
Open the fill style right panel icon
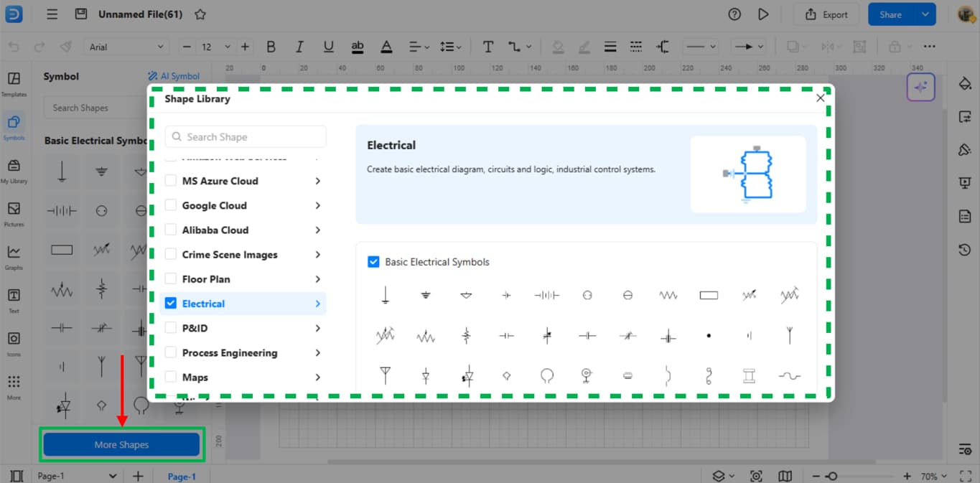965,84
